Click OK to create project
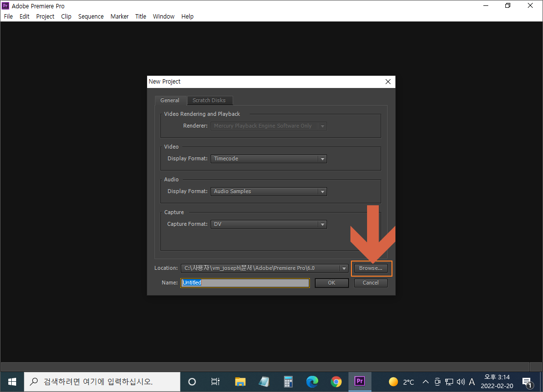Screen dimensions: 543x392 [332, 283]
